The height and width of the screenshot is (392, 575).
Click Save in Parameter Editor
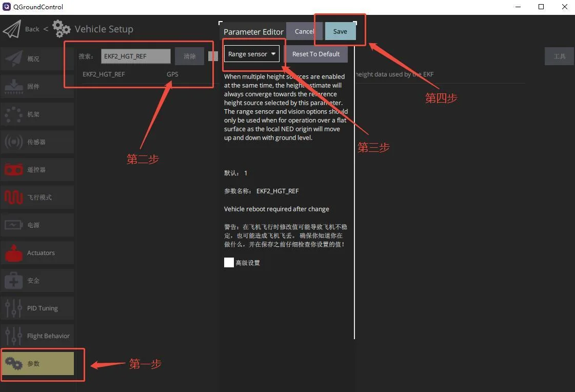(x=340, y=31)
